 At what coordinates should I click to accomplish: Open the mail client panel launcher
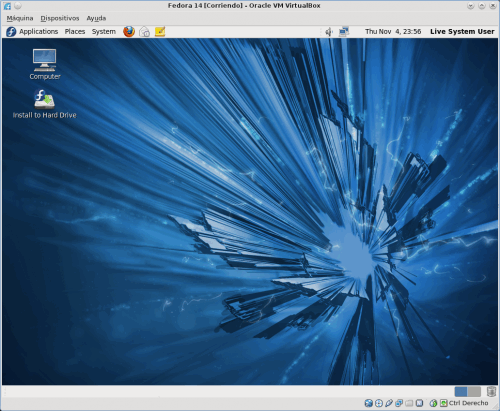[144, 32]
